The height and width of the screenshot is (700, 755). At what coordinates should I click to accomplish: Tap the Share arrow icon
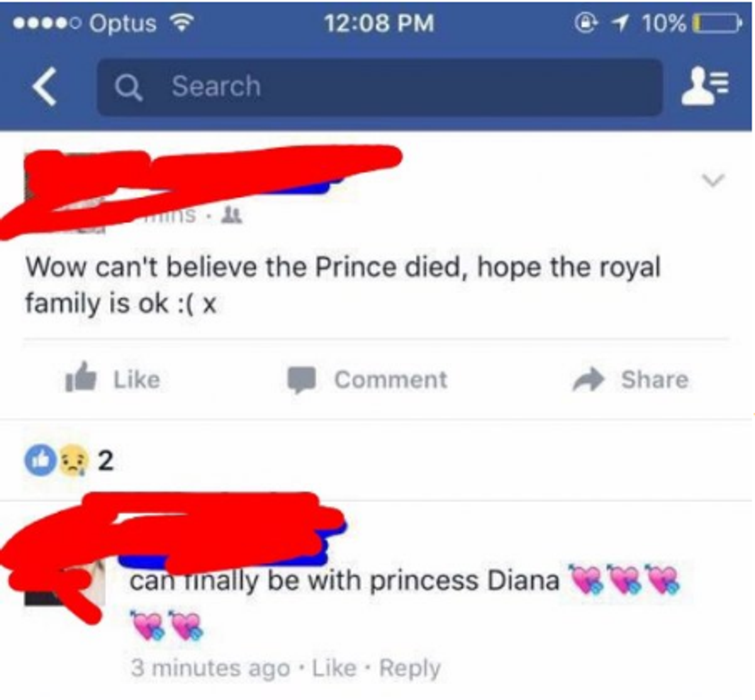[x=588, y=379]
